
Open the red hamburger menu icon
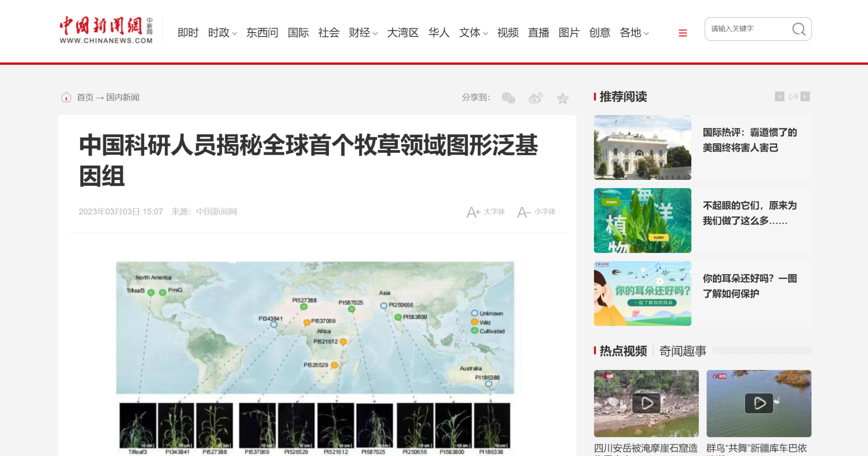tap(682, 33)
